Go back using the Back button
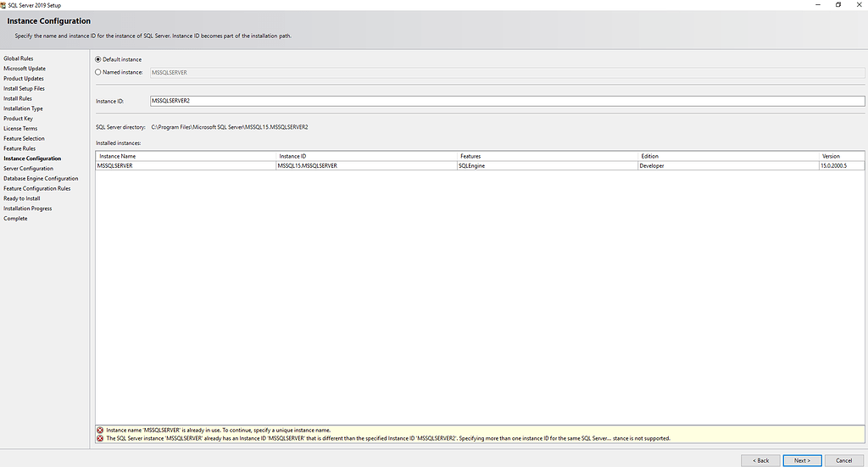The image size is (868, 467). pyautogui.click(x=760, y=460)
